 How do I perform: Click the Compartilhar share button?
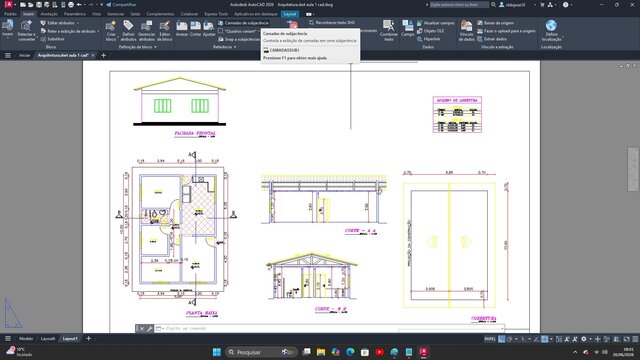pyautogui.click(x=121, y=4)
